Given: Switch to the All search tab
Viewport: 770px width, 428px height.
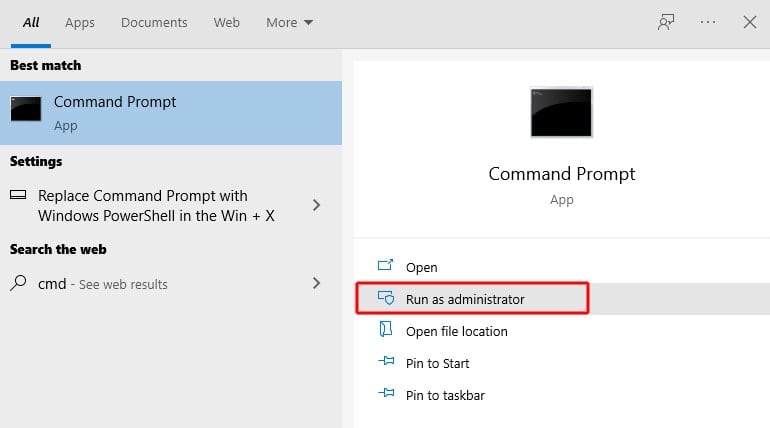Looking at the screenshot, I should 31,23.
